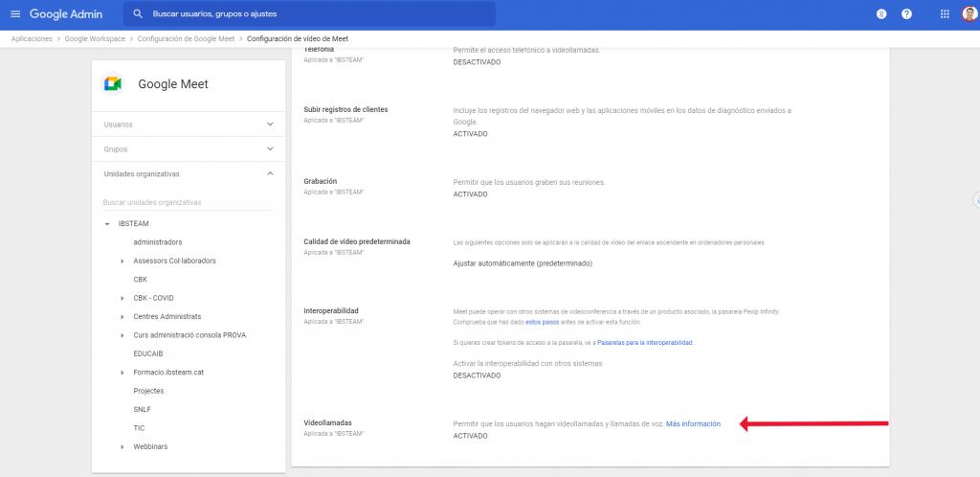Open the Más información link
This screenshot has height=477, width=980.
click(693, 423)
